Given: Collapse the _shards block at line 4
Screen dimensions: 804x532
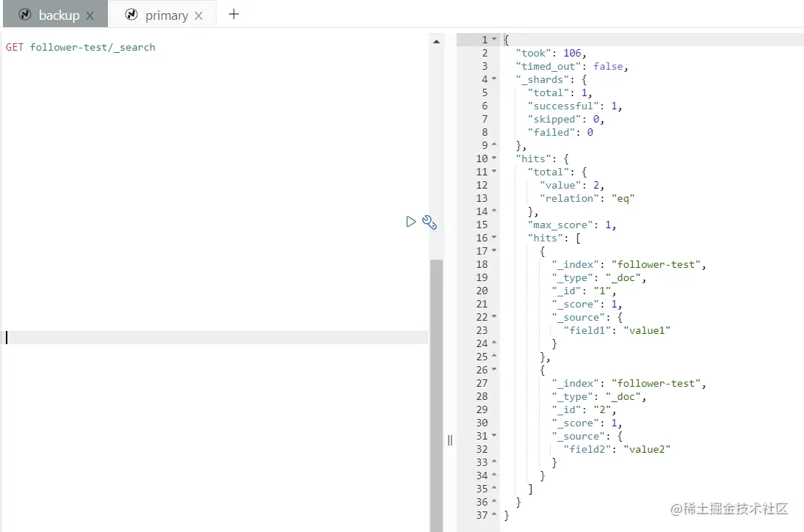Looking at the screenshot, I should pos(494,79).
